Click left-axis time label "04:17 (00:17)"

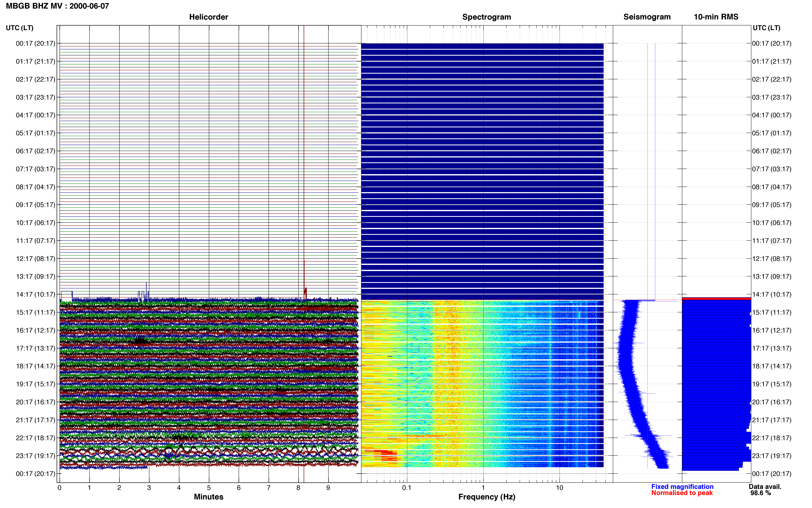(36, 115)
